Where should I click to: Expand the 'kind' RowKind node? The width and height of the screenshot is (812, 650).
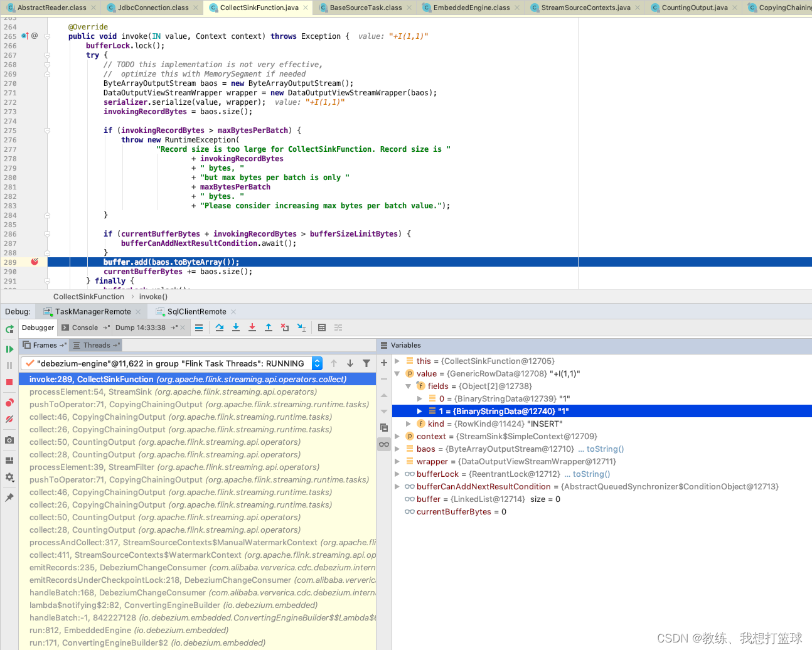[x=409, y=424]
